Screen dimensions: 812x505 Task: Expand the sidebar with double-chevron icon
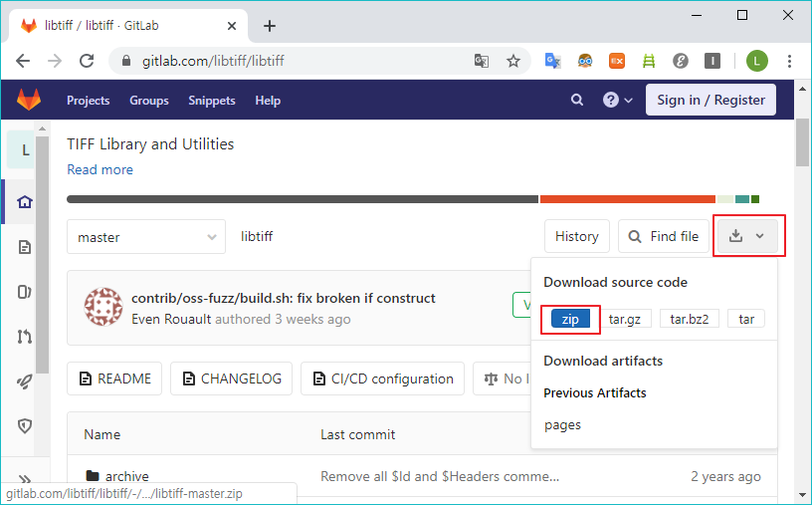(x=24, y=480)
